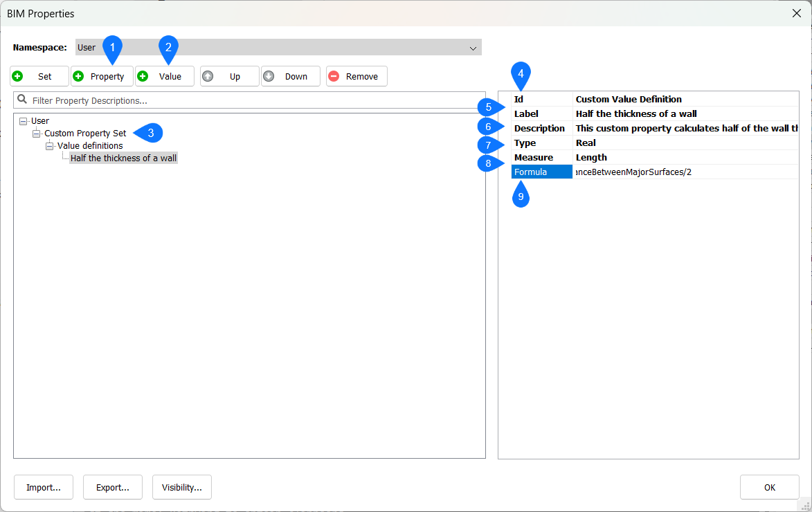Click the Filter Property Descriptions field
This screenshot has height=512, width=812.
tap(256, 100)
